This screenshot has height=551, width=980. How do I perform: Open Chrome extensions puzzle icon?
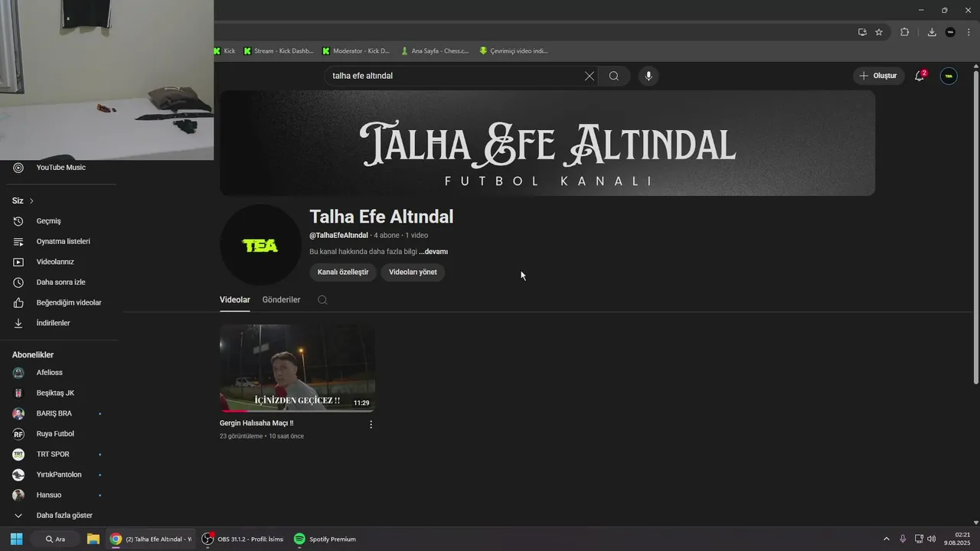(904, 32)
